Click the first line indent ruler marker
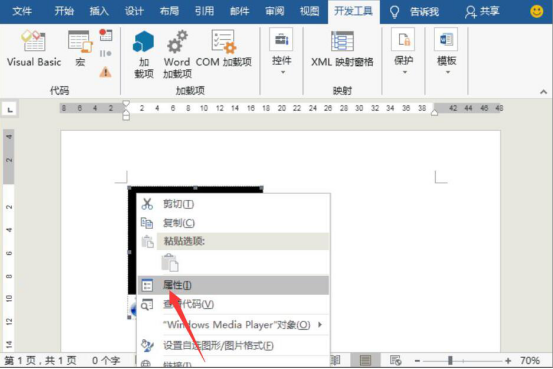Viewport: 553px width, 369px height. click(x=126, y=104)
